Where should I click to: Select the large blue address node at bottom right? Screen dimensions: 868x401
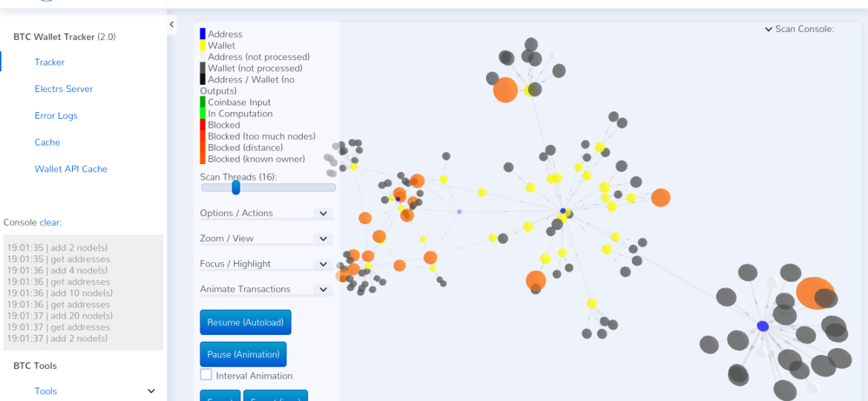pos(763,326)
